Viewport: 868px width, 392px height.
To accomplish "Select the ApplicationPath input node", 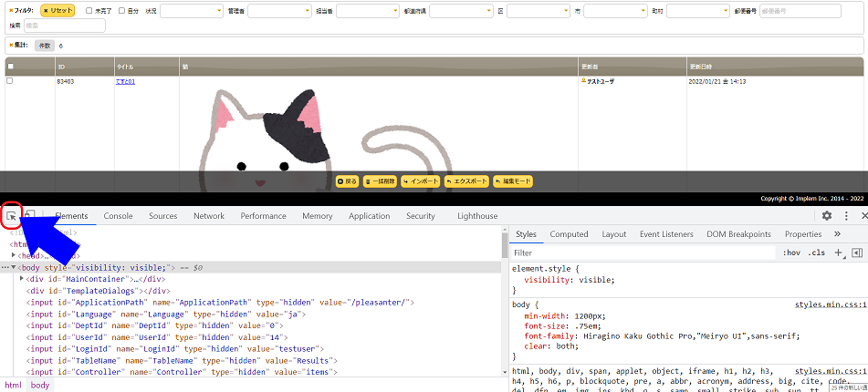I will pos(220,303).
